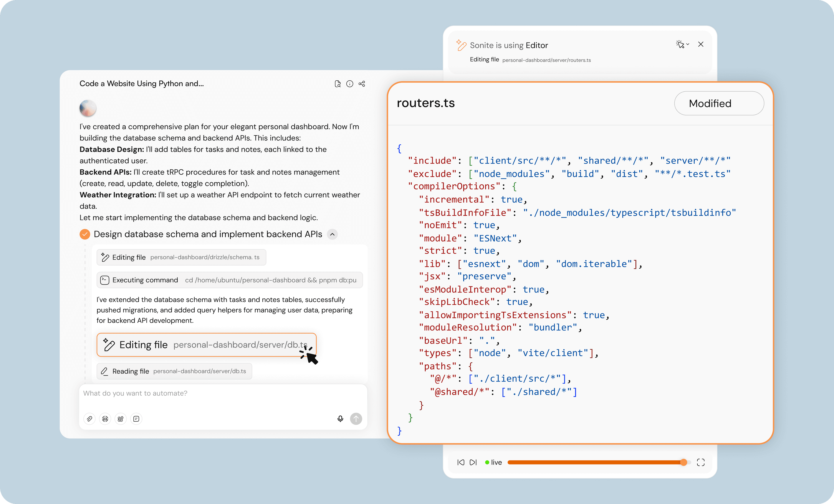
Task: Open the conversation titled Code a Website Using Python
Action: [x=141, y=84]
